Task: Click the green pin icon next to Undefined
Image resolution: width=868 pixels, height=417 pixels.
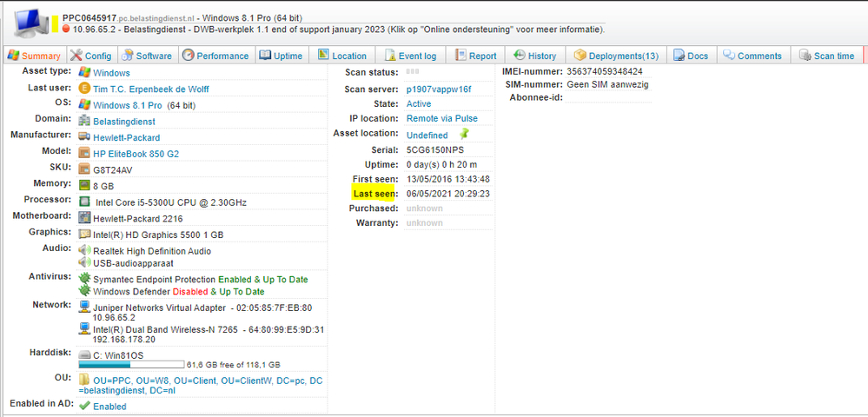Action: pos(464,134)
